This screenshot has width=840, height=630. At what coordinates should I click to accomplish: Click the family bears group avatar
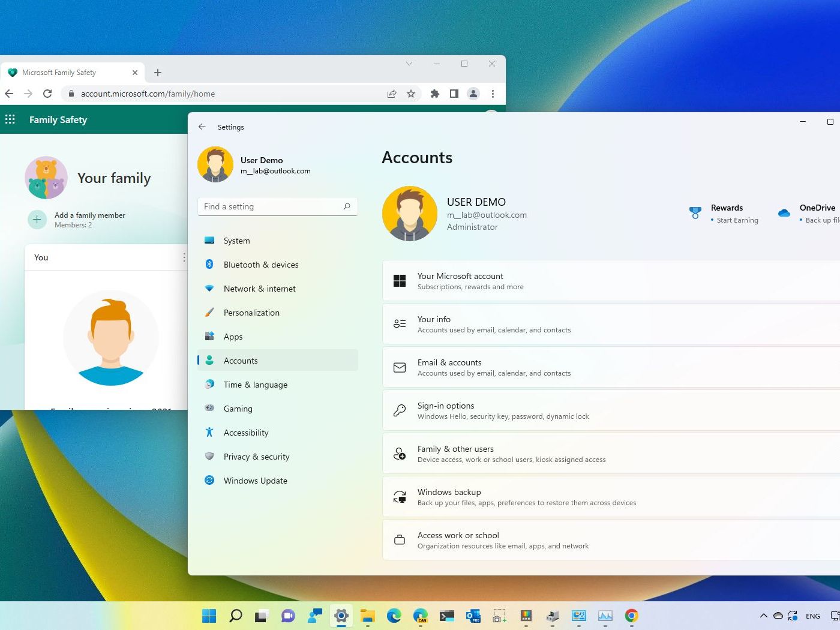[46, 178]
